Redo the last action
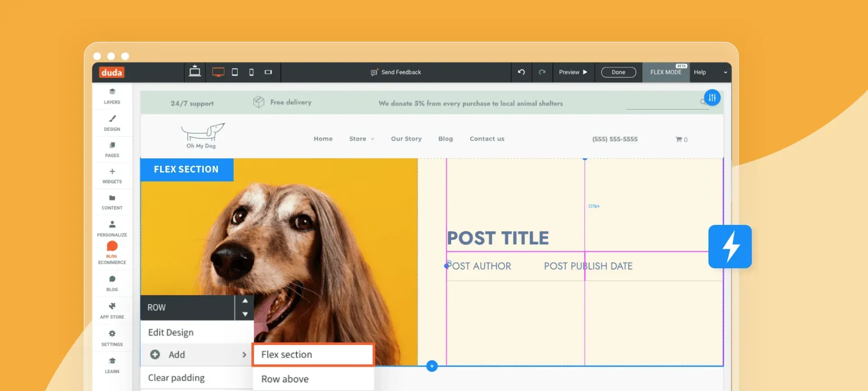The width and height of the screenshot is (868, 391). [542, 72]
